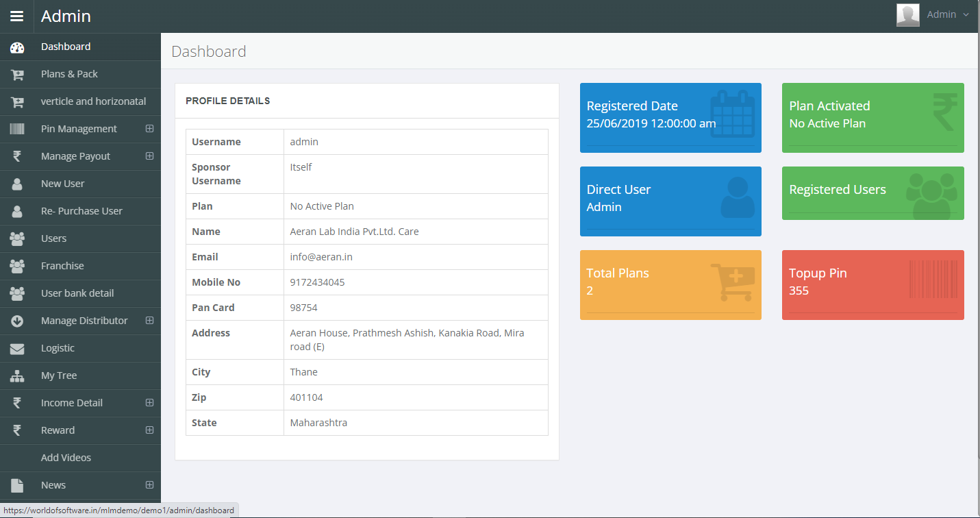Click the rupee icon on Plan Activated card
Screen dimensions: 980x518
945,112
